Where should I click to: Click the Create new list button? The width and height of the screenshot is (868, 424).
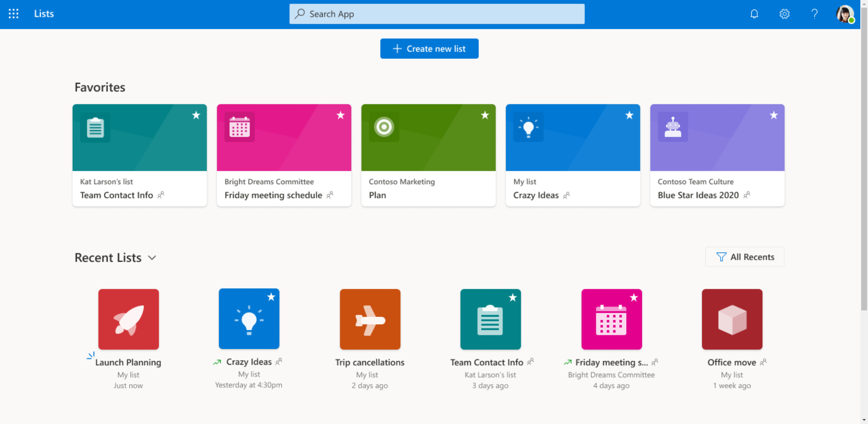429,48
